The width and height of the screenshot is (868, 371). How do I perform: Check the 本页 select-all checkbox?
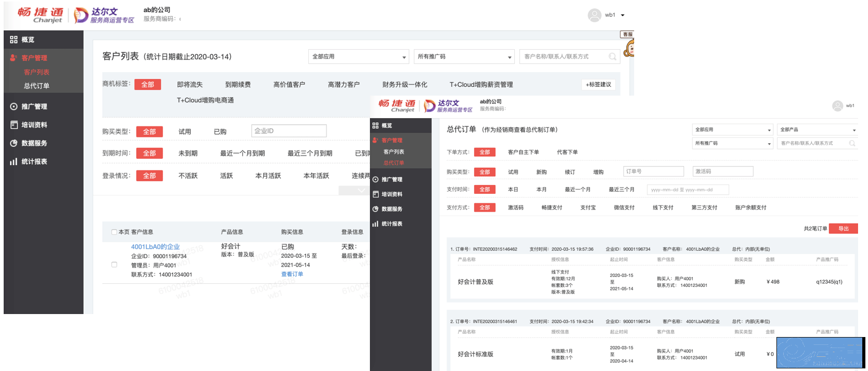pos(114,232)
